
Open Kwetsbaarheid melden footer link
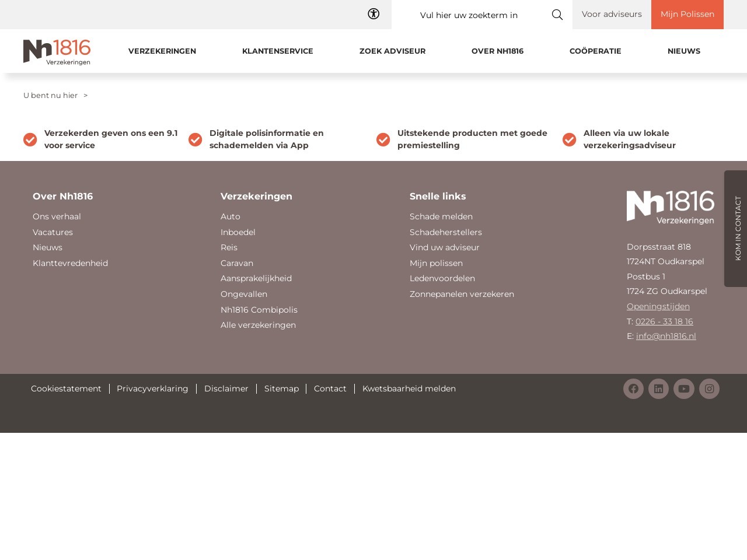[409, 389]
